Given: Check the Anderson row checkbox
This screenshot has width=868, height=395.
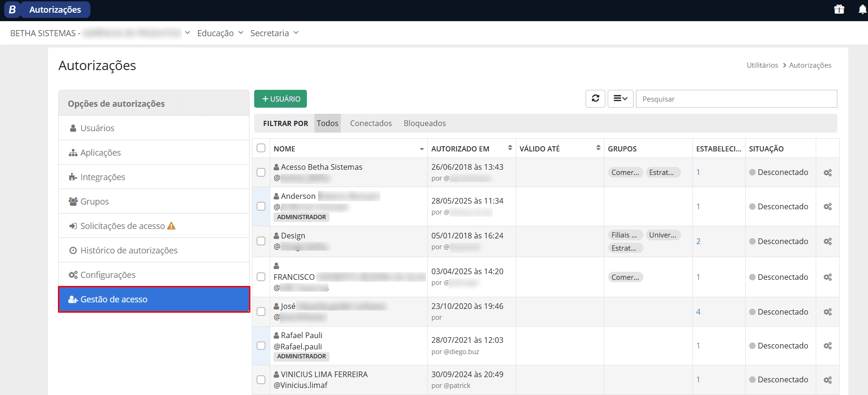Looking at the screenshot, I should pos(261,206).
